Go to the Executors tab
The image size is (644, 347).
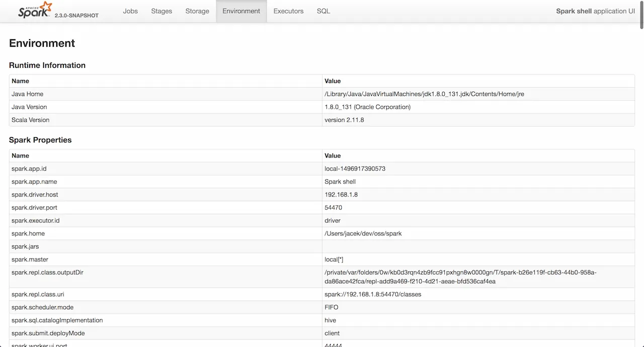(x=288, y=11)
